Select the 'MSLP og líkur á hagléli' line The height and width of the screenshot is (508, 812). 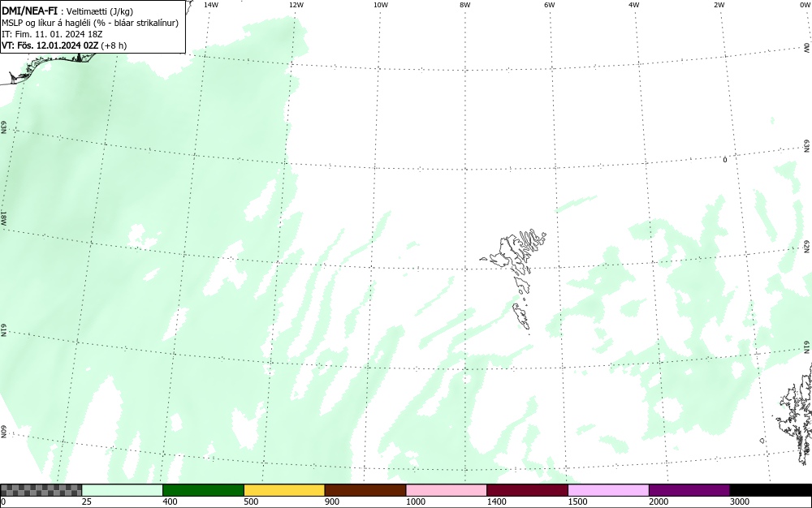coord(90,23)
